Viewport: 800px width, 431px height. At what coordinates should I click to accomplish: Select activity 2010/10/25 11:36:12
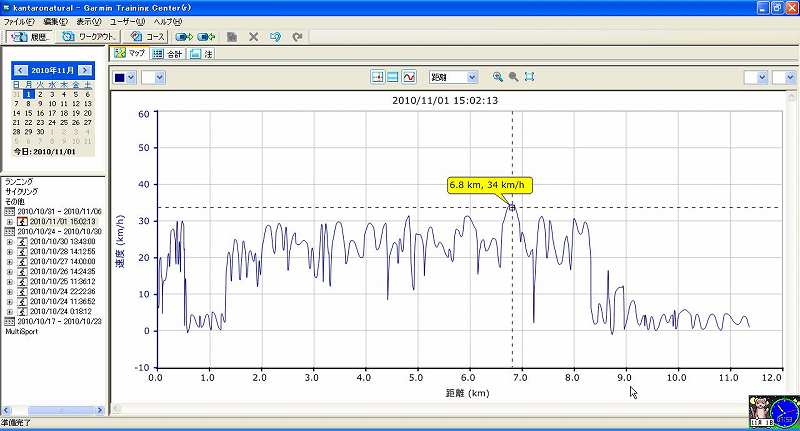coord(62,282)
